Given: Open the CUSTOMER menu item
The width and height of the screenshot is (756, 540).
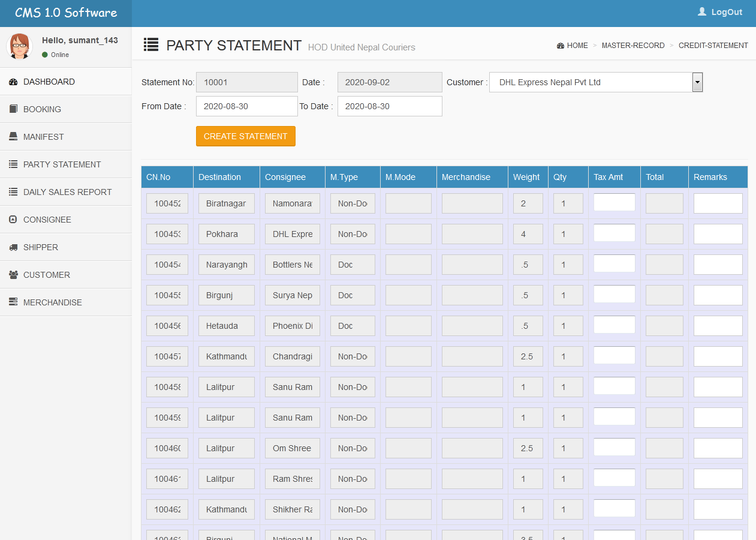Looking at the screenshot, I should (66, 275).
